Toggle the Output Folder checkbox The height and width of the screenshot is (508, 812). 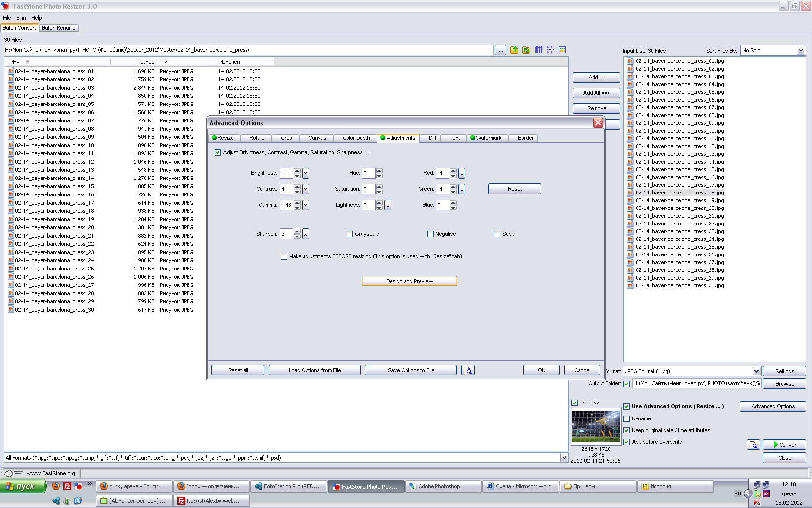[x=626, y=383]
